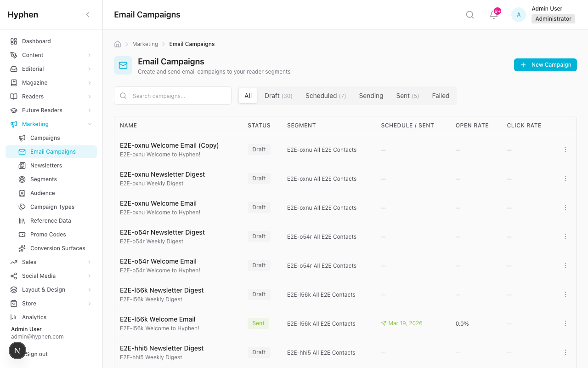Select Segments in the Marketing sidebar
The height and width of the screenshot is (368, 588).
pyautogui.click(x=44, y=179)
